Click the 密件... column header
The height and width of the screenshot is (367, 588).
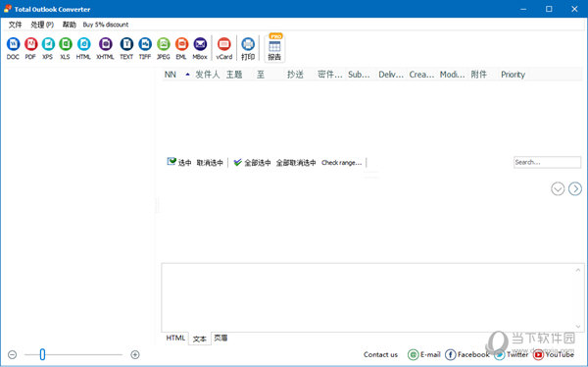coord(330,75)
